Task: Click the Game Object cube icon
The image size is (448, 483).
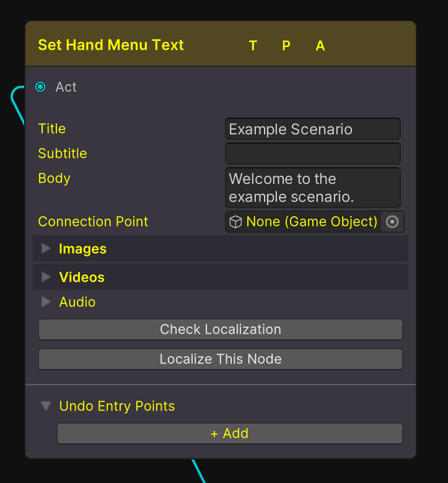Action: (x=235, y=222)
